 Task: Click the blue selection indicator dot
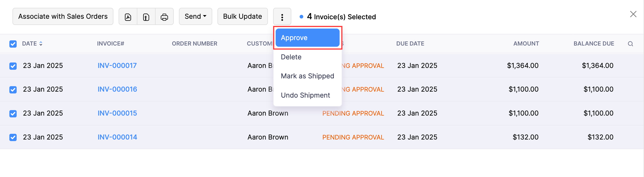point(301,16)
